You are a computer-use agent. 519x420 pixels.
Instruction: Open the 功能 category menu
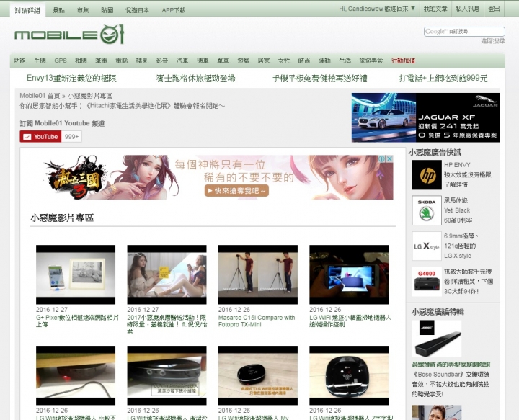coord(19,61)
